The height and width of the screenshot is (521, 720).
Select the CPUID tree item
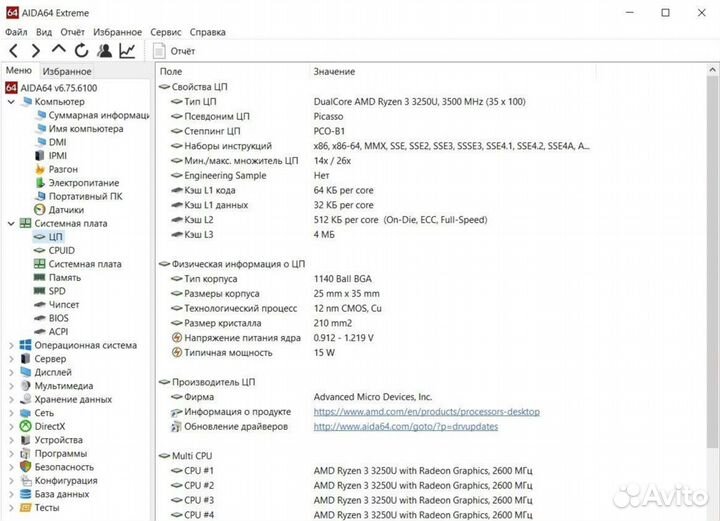coord(54,251)
